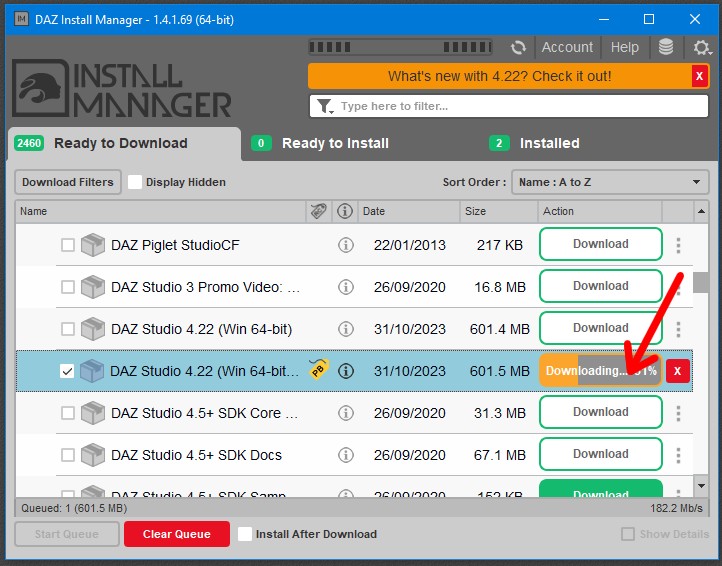The height and width of the screenshot is (566, 722).
Task: Click the Downloading progress bar
Action: (600, 371)
